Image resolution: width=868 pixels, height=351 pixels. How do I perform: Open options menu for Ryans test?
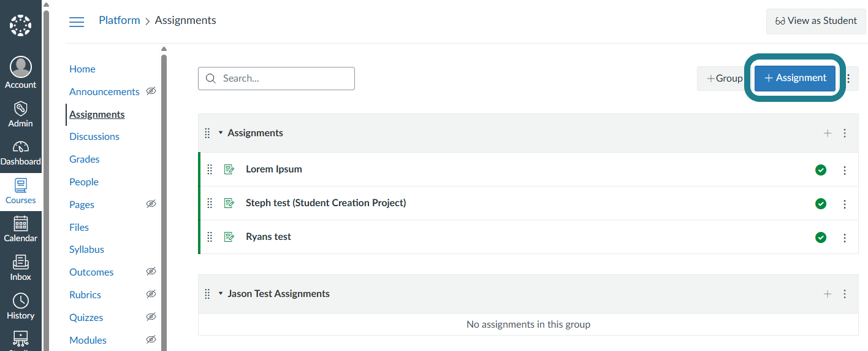coord(845,237)
